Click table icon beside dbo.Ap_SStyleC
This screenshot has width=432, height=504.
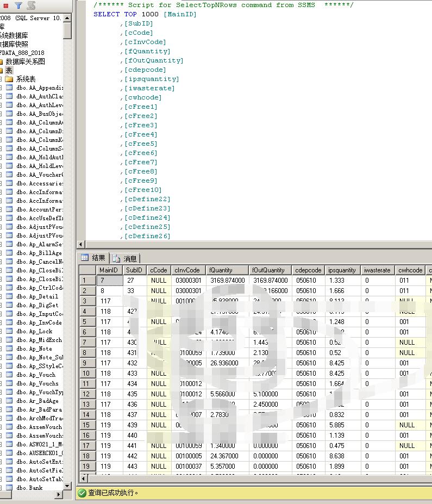click(9, 366)
